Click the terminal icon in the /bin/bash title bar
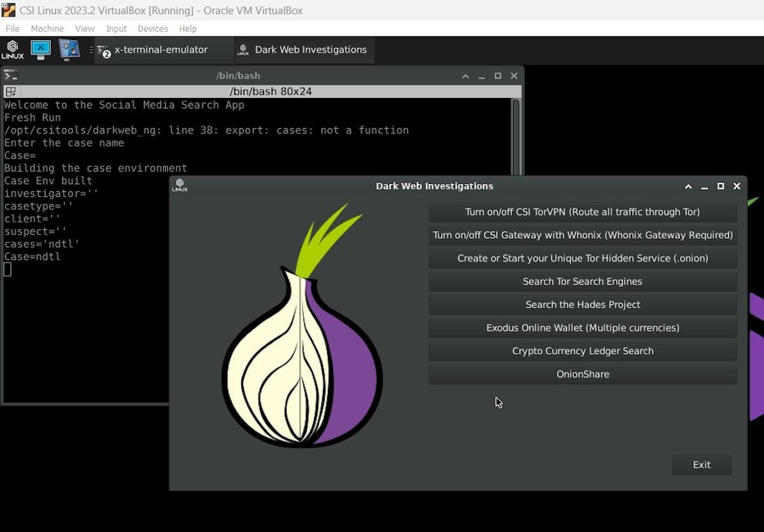This screenshot has height=532, width=764. click(10, 75)
